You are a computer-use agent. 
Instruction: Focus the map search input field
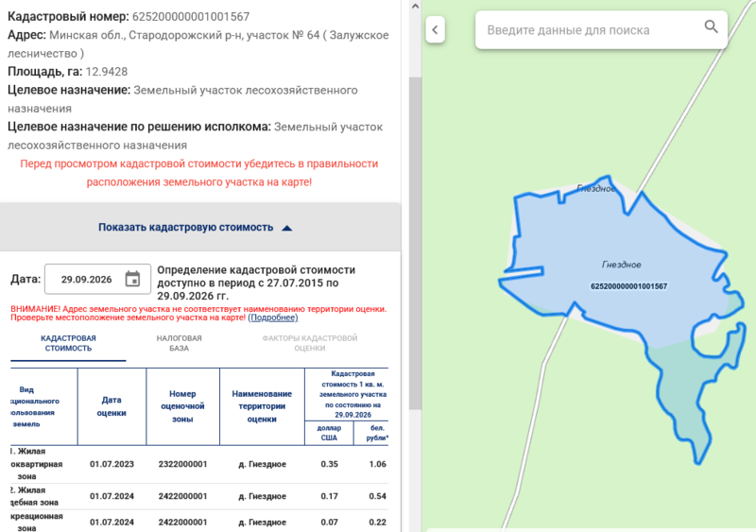pos(593,30)
